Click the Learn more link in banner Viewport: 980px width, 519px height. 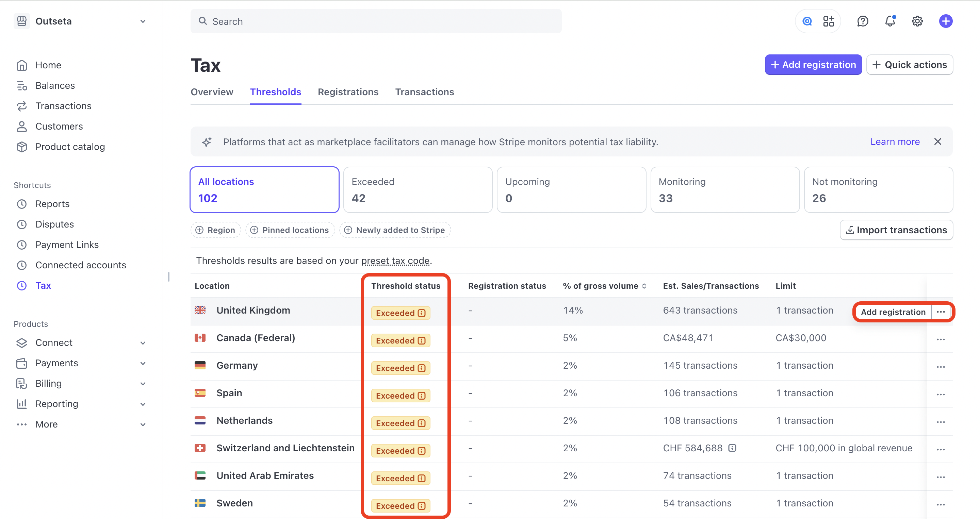[895, 142]
